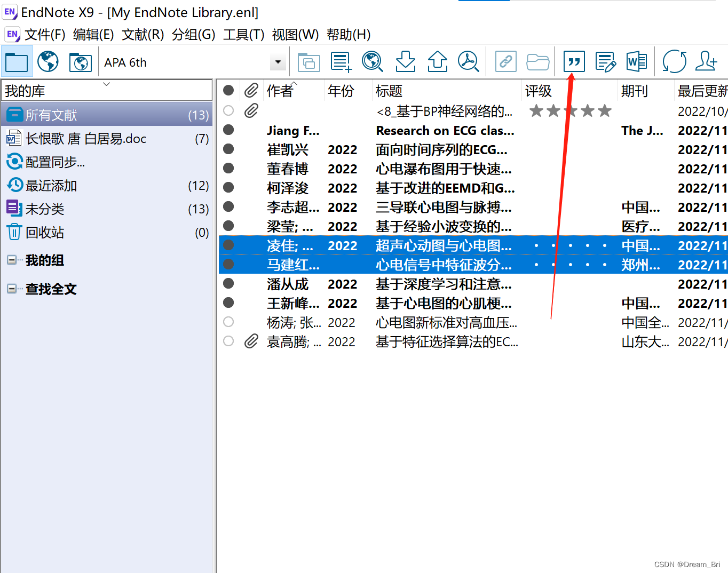Select the 最近添加 group
728x573 pixels.
[x=107, y=186]
